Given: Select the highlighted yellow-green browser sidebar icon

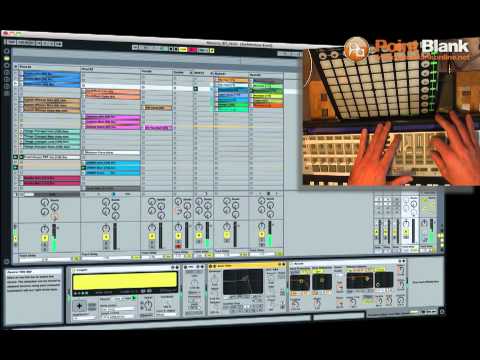Looking at the screenshot, I should pos(7,58).
